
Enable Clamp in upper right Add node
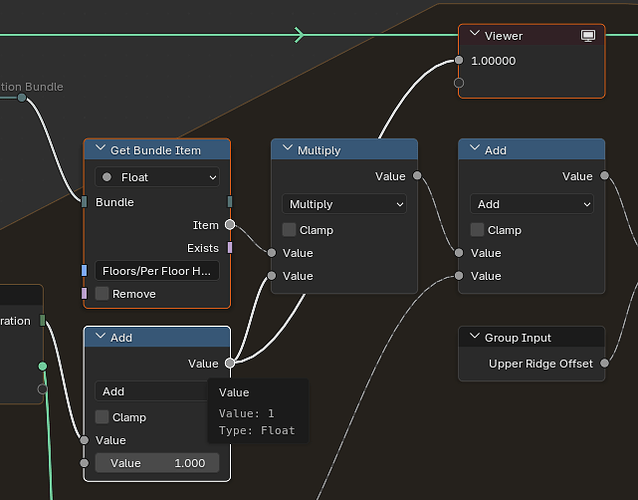coord(477,230)
